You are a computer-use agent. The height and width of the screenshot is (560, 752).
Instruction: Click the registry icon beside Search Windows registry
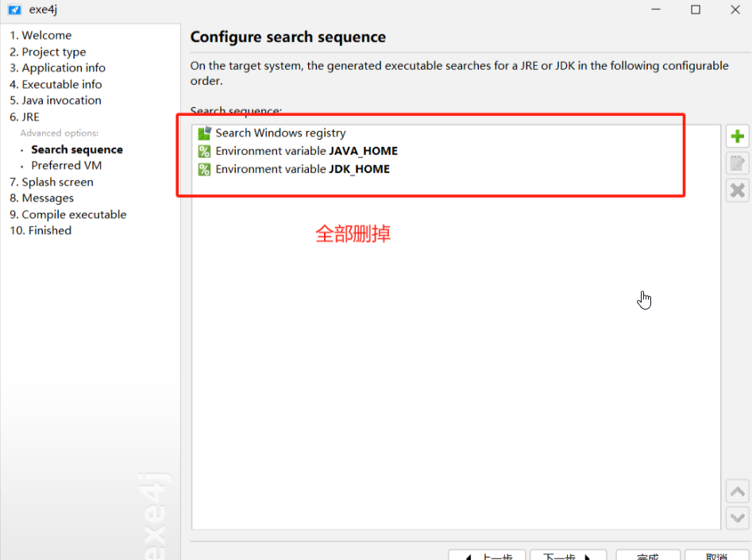click(x=206, y=133)
